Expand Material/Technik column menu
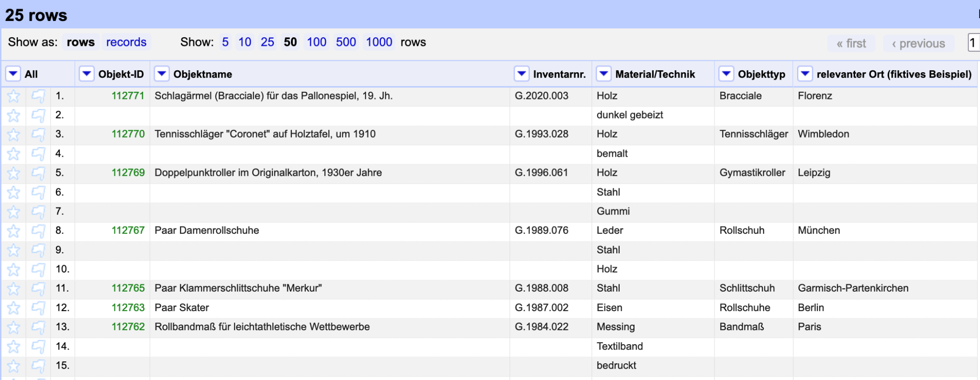The width and height of the screenshot is (980, 380). click(x=603, y=74)
